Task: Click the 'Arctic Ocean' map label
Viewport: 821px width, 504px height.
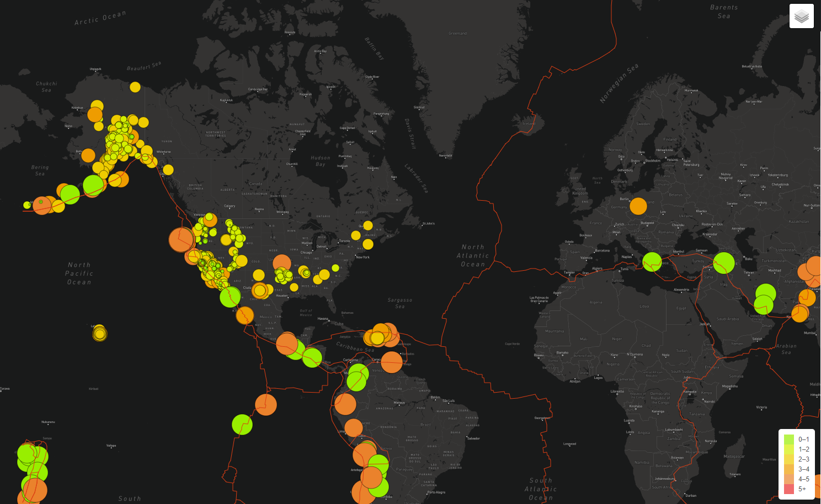Action: (x=100, y=18)
